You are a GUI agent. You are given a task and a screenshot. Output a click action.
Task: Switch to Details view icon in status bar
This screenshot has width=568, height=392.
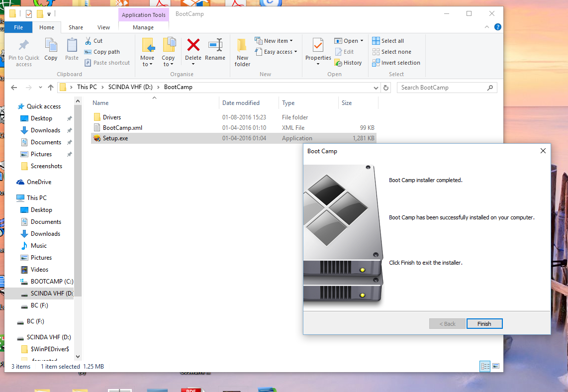[x=484, y=366]
